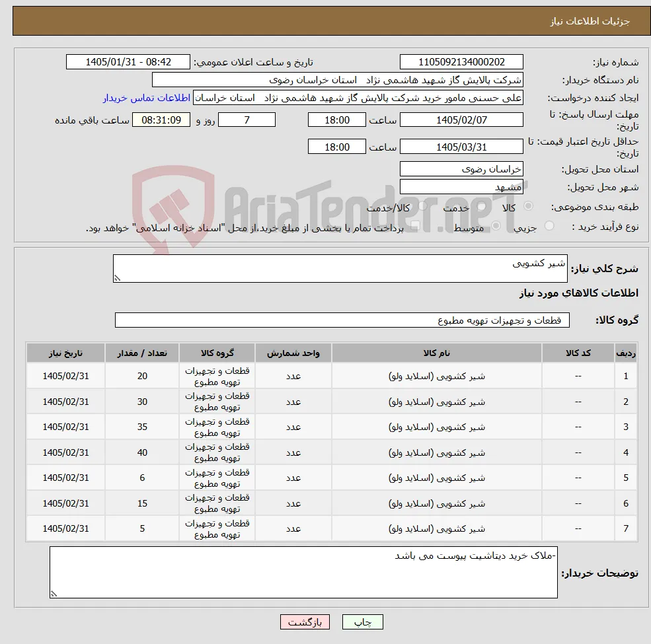This screenshot has height=644, width=651.
Task: Click the remaining days field showing 7
Action: coord(247,120)
